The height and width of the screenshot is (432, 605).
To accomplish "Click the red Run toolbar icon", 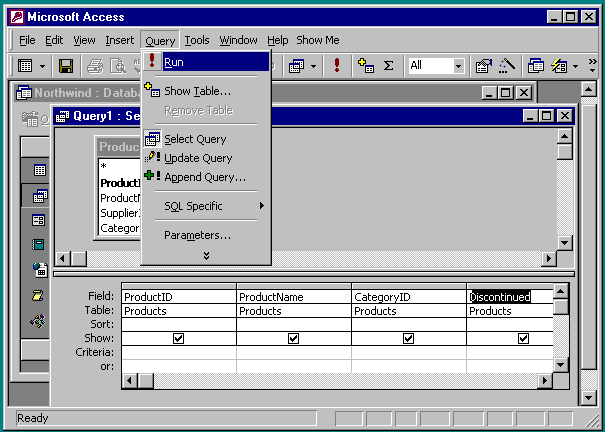I will pyautogui.click(x=337, y=65).
